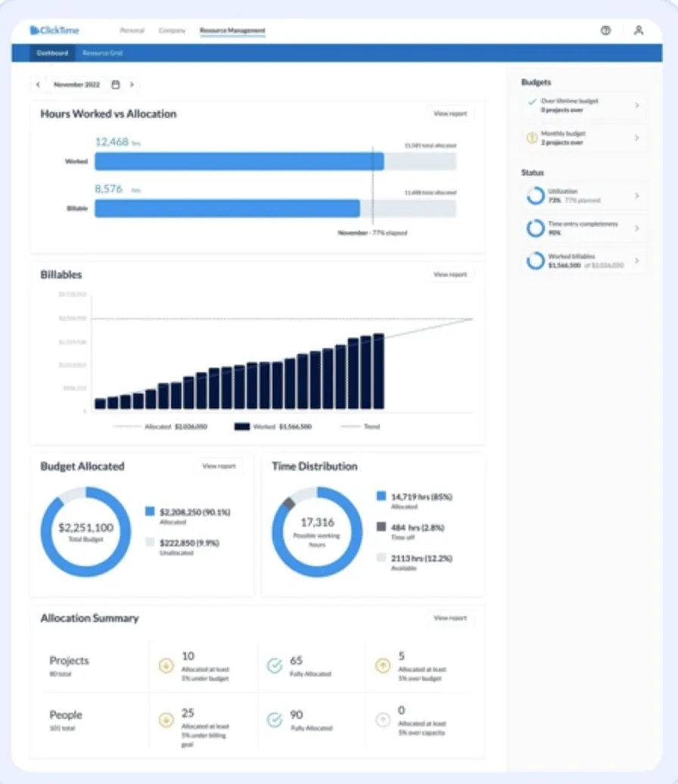Click the under-budget down arrow indicator
This screenshot has width=678, height=784.
pos(166,666)
